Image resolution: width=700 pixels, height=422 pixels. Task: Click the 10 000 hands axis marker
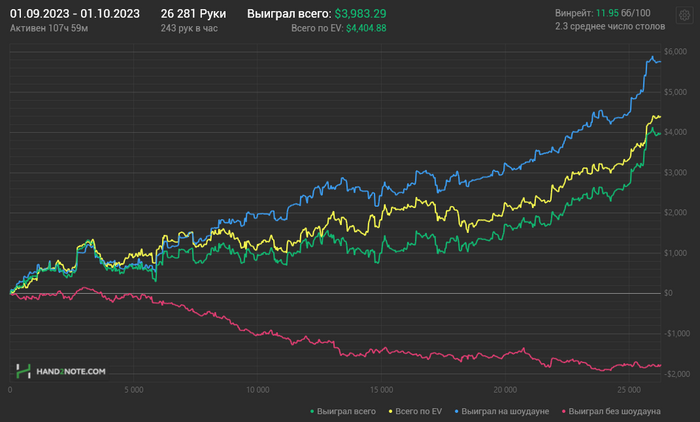click(258, 390)
